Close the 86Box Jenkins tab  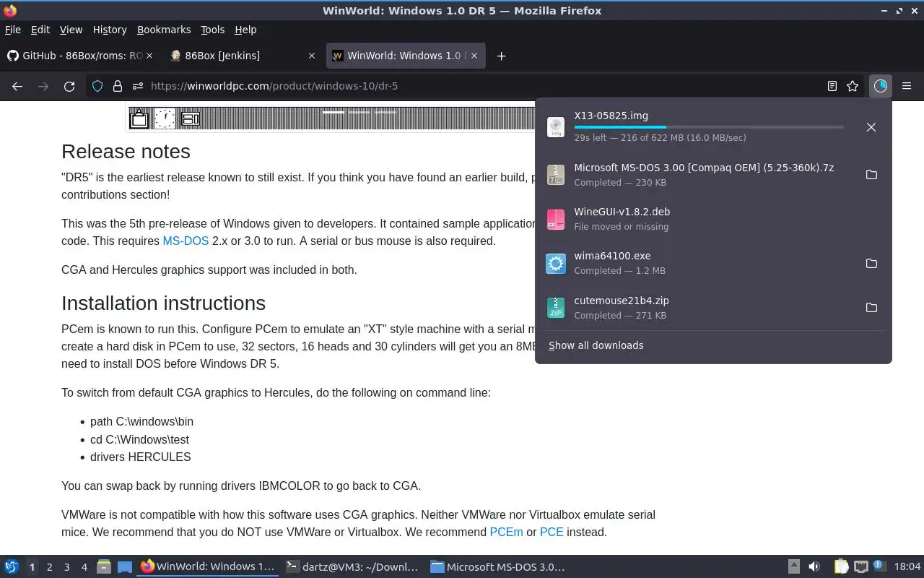pyautogui.click(x=312, y=56)
